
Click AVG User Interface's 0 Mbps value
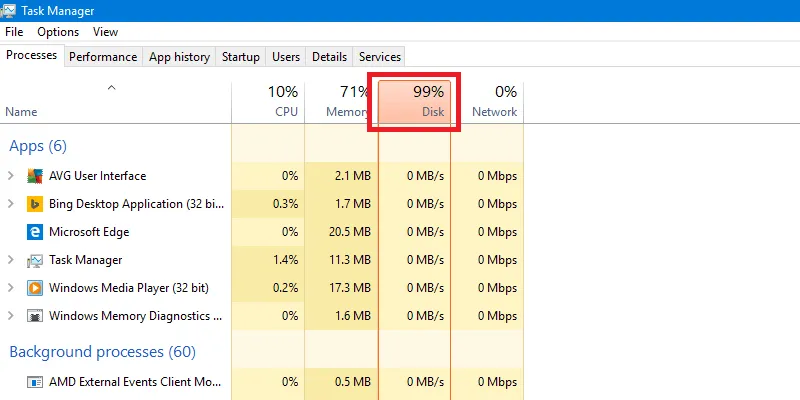click(497, 176)
